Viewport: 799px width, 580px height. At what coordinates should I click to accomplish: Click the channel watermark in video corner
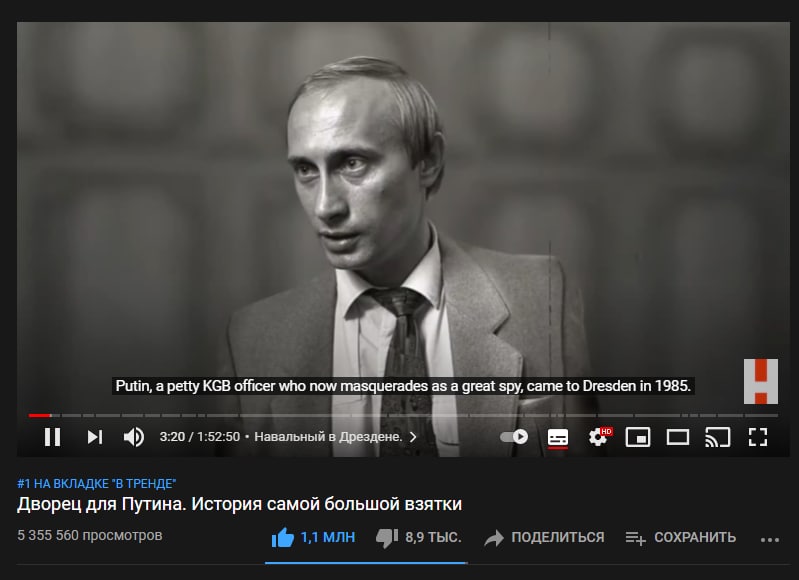tap(761, 381)
